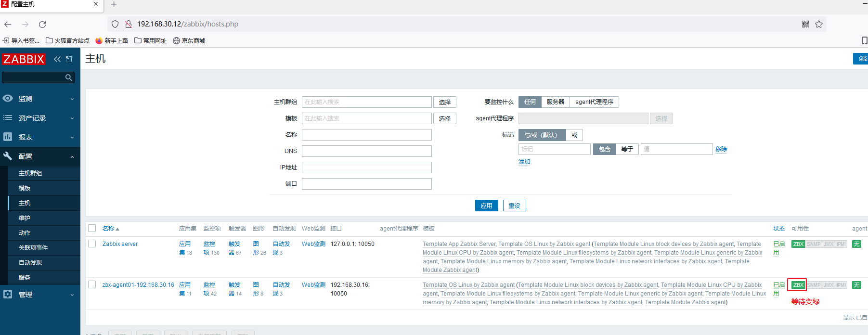Viewport: 868px width, 335px height.
Task: Open new browser tab plus icon
Action: tap(114, 4)
